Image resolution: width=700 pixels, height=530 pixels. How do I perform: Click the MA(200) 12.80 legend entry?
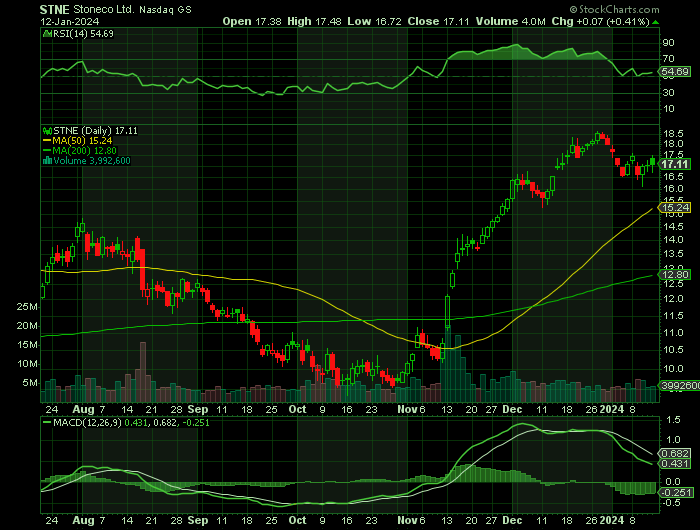(x=84, y=151)
